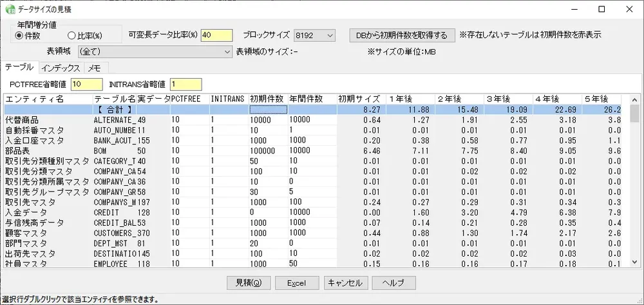Click the 初期サイズ column header

point(361,99)
